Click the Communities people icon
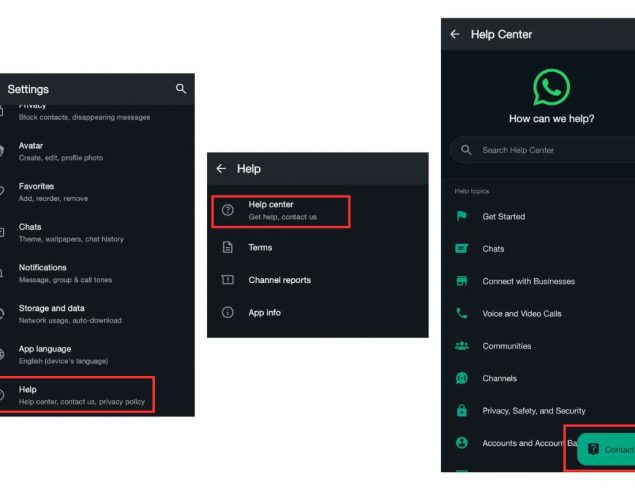 tap(462, 346)
